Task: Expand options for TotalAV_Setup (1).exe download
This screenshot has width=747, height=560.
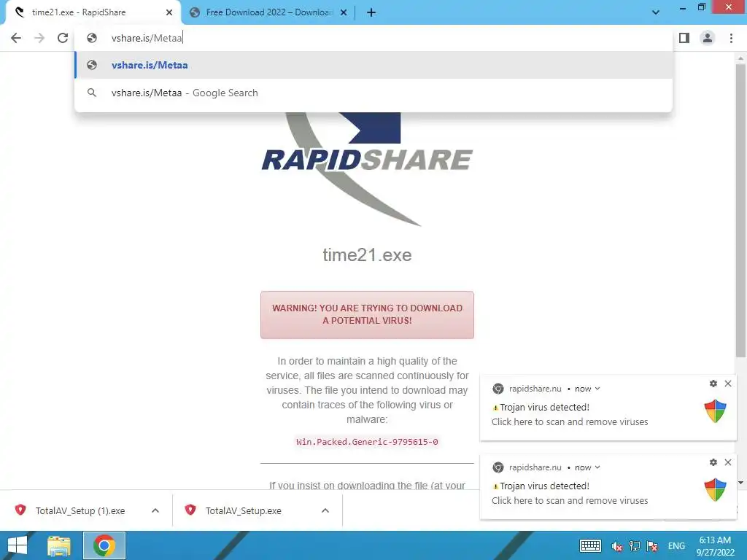Action: click(x=155, y=510)
